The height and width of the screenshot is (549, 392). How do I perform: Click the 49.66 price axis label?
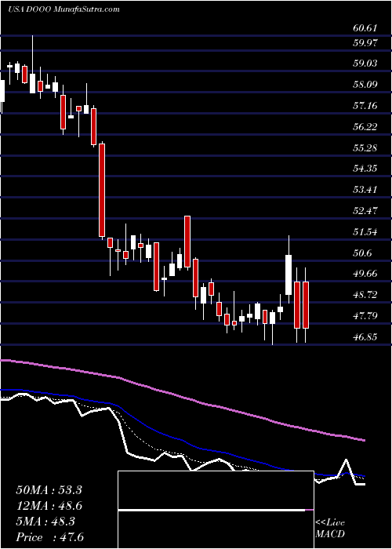(364, 274)
